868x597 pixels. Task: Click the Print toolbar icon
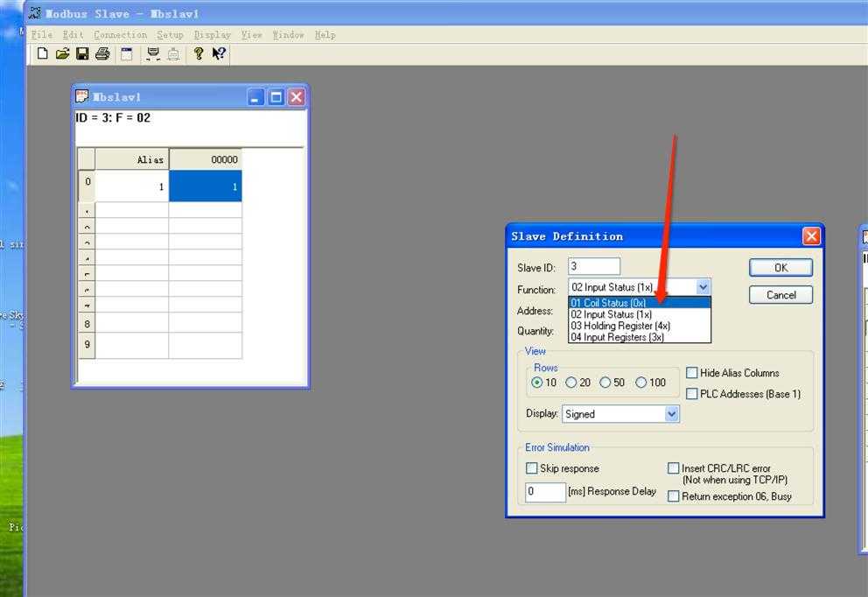click(x=102, y=53)
